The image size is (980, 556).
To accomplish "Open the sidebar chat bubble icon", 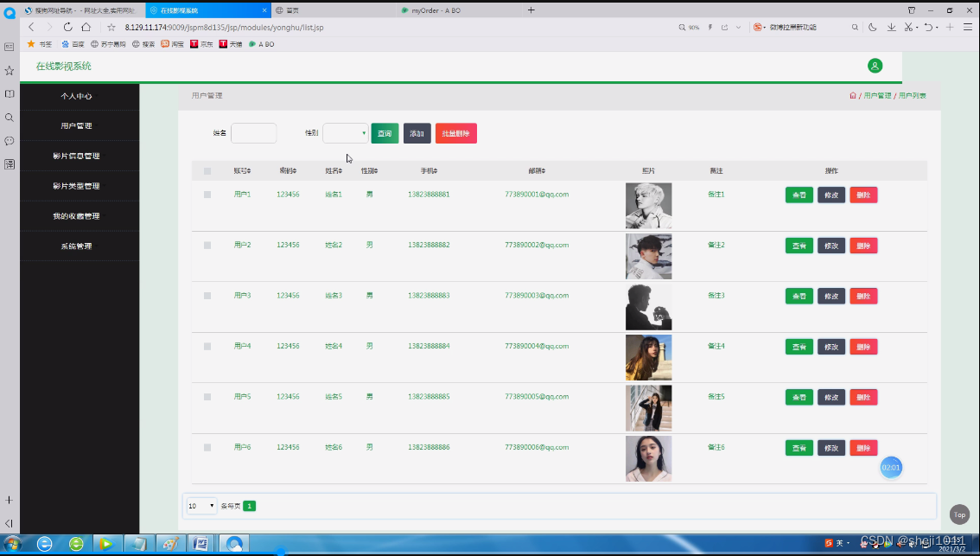I will [10, 141].
